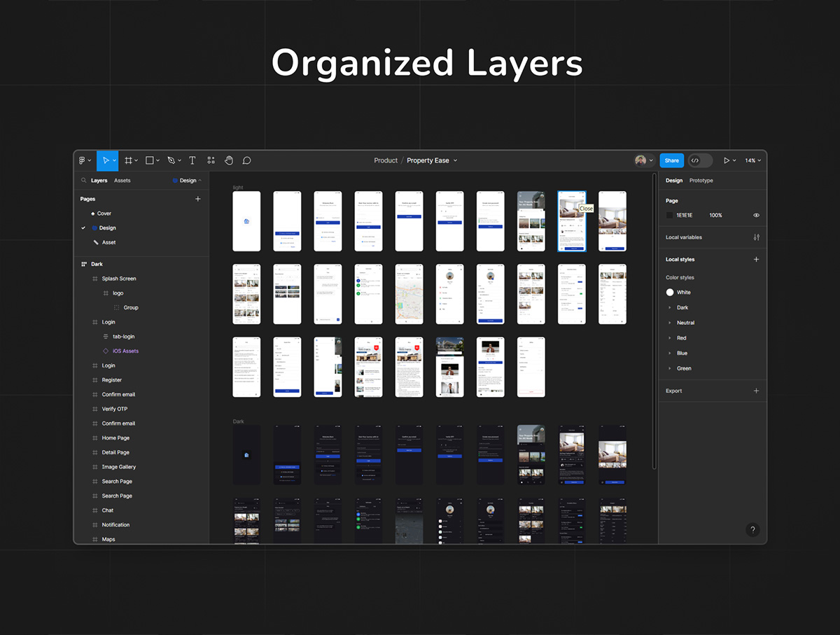The height and width of the screenshot is (635, 840).
Task: Click the Share button
Action: click(671, 160)
